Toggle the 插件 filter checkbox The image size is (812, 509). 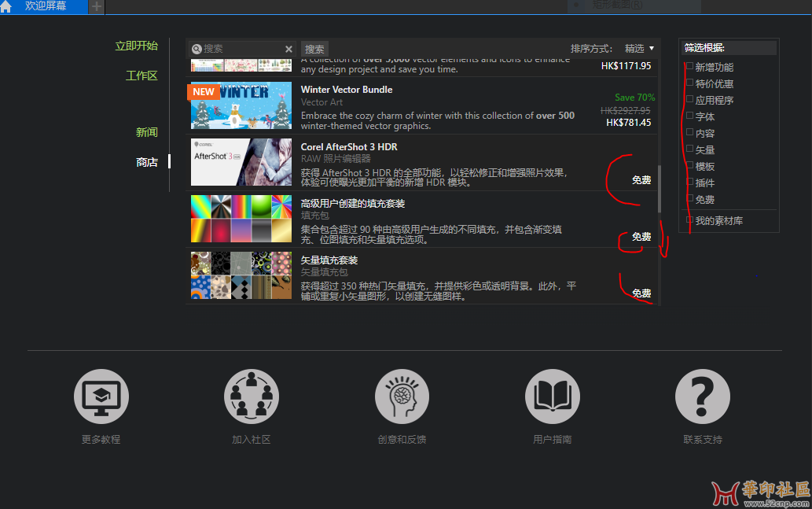[x=690, y=182]
